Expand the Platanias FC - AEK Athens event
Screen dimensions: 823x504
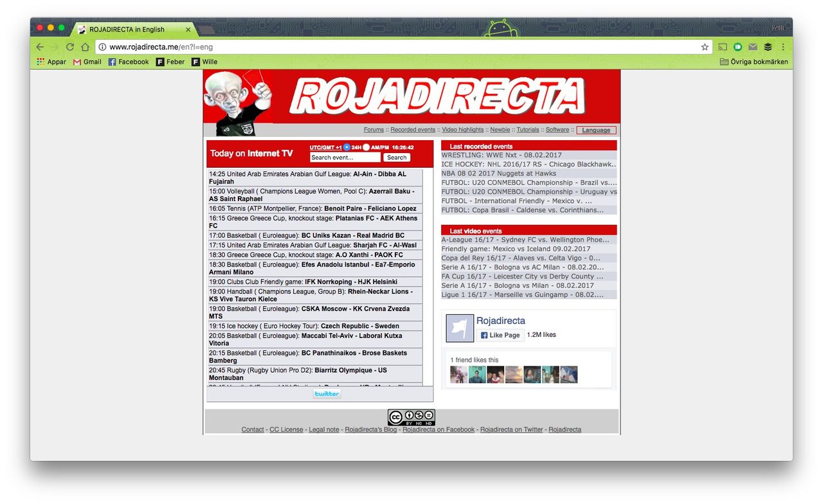click(x=315, y=222)
